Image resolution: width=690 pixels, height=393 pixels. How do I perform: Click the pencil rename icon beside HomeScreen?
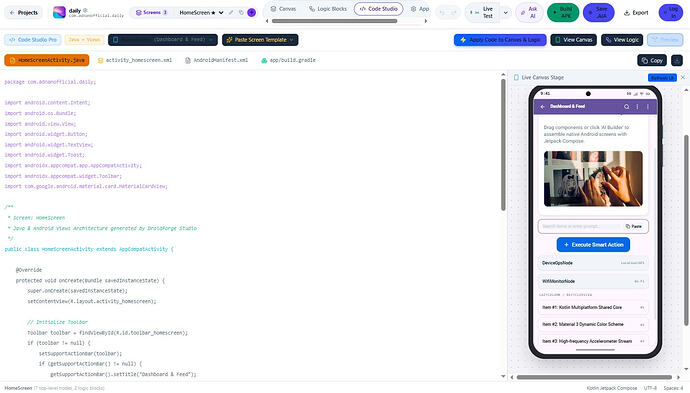pyautogui.click(x=231, y=13)
